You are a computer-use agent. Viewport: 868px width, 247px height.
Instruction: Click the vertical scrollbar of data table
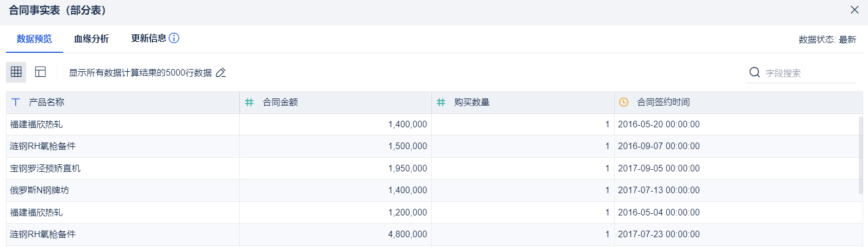[860, 155]
